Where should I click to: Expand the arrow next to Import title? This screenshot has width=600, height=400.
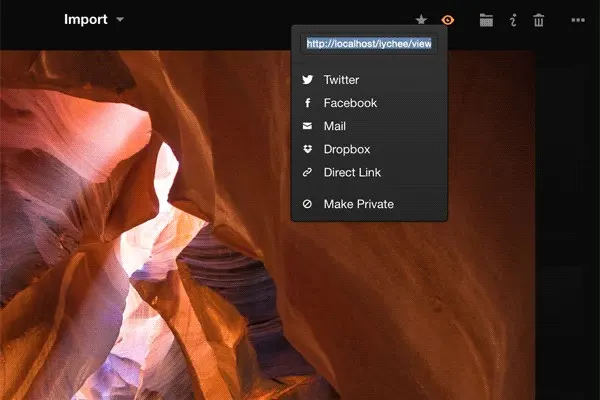120,19
